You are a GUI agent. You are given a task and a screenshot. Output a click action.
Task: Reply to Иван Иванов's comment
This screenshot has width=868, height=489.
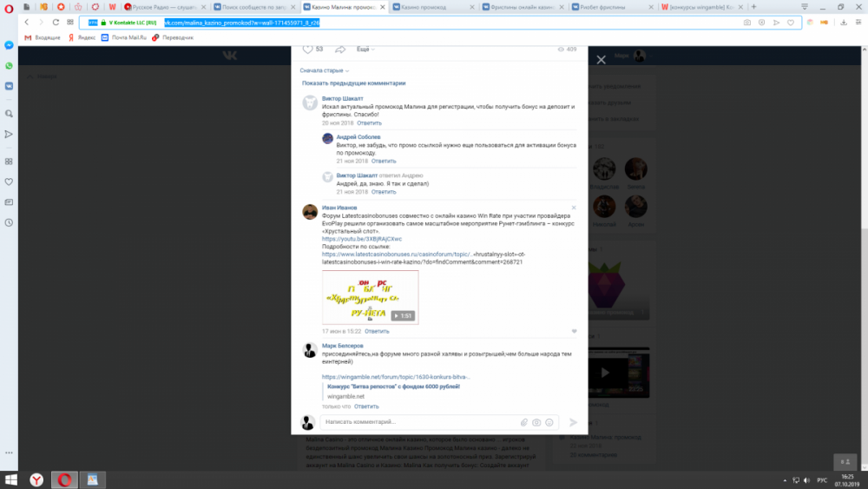377,331
